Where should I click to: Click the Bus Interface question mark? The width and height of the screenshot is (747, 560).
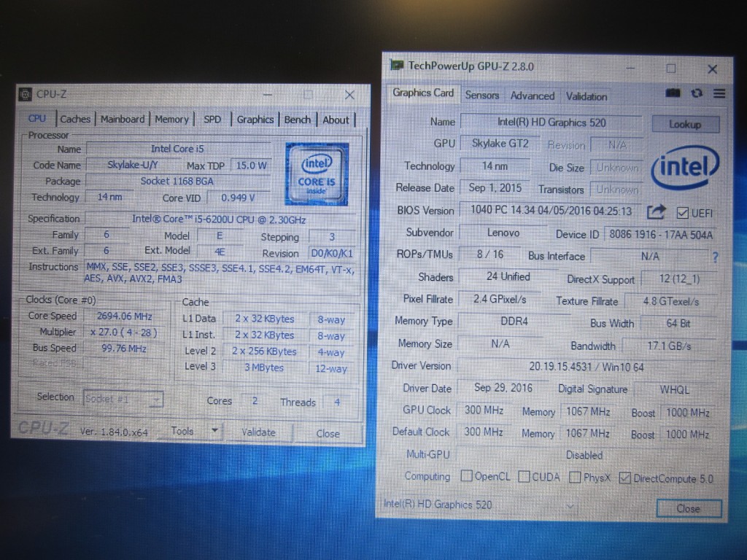[715, 257]
